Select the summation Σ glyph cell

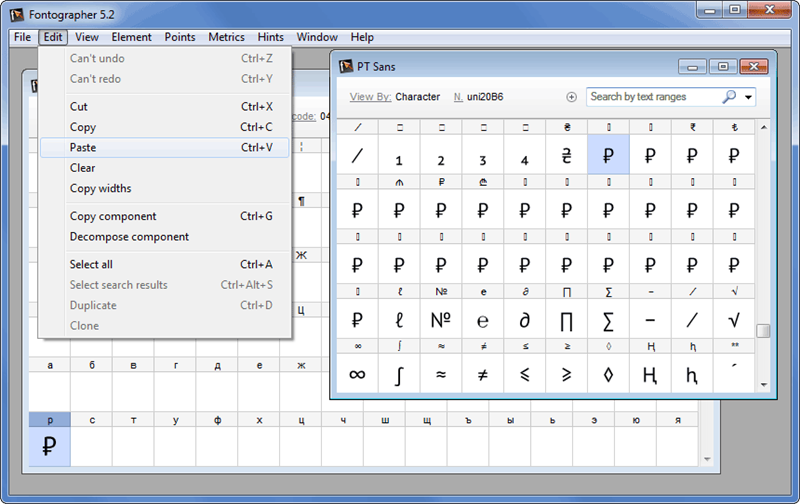tap(608, 320)
